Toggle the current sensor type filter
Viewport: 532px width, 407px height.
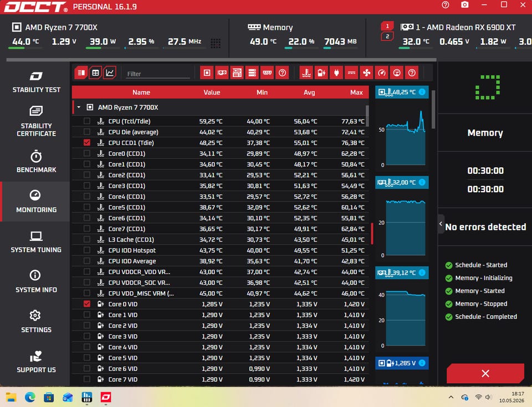351,73
